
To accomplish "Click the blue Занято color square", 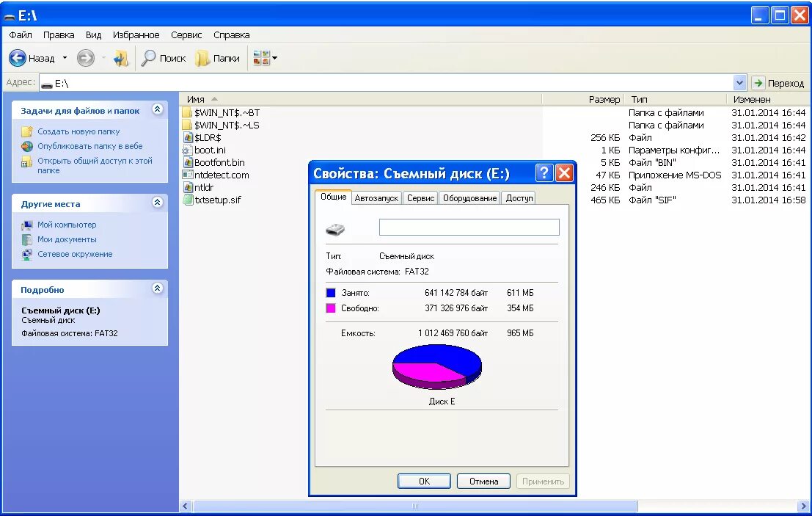I will pyautogui.click(x=330, y=293).
